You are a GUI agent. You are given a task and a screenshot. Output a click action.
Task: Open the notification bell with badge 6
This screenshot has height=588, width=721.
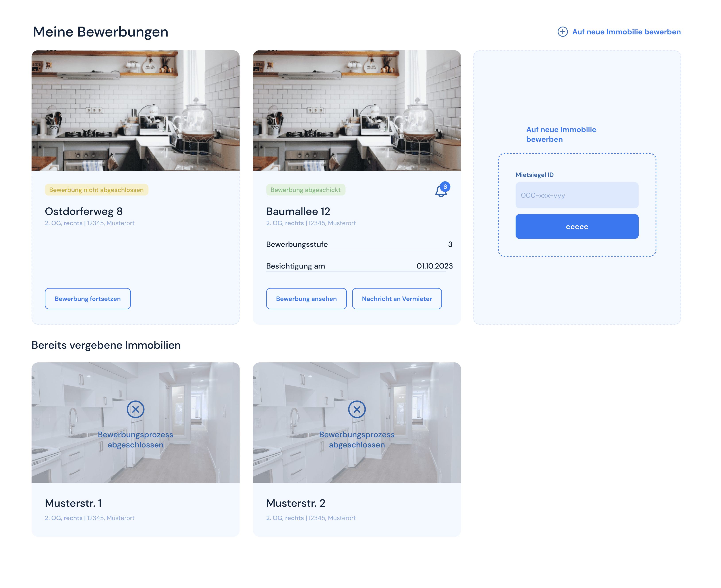click(x=441, y=191)
